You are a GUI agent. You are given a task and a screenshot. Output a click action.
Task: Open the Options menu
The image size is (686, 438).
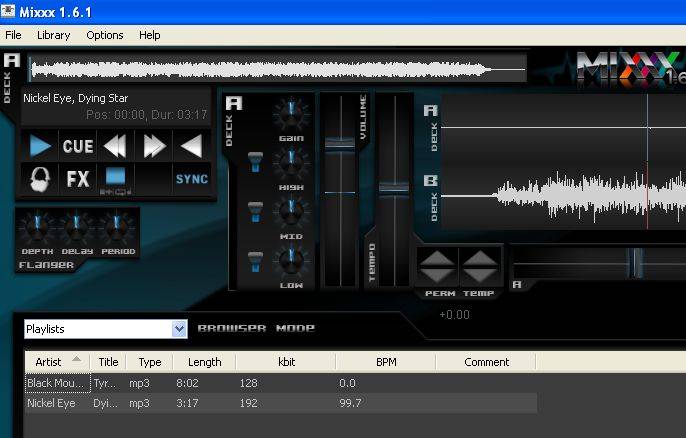105,35
